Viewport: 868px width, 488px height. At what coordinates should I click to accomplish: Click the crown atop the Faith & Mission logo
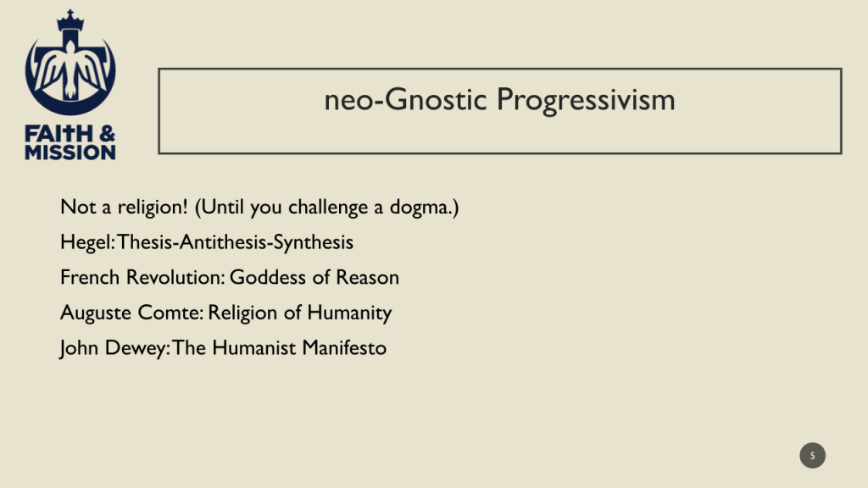point(70,20)
